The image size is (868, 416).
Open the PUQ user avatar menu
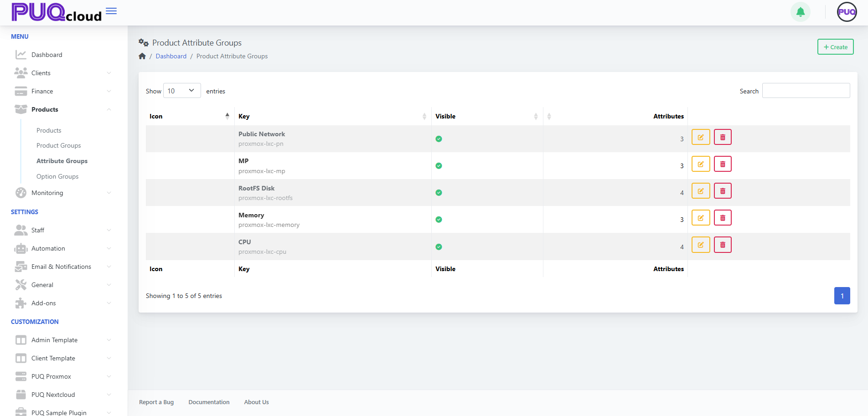click(x=847, y=12)
